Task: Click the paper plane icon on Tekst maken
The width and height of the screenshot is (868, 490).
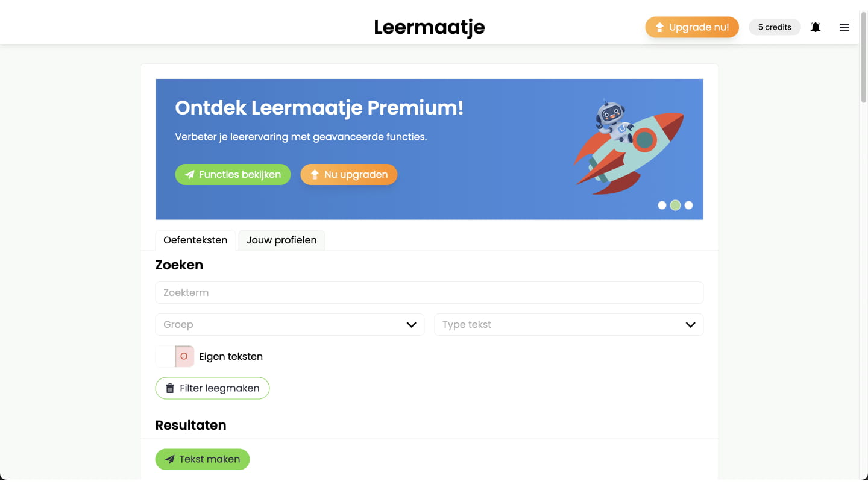Action: (170, 459)
